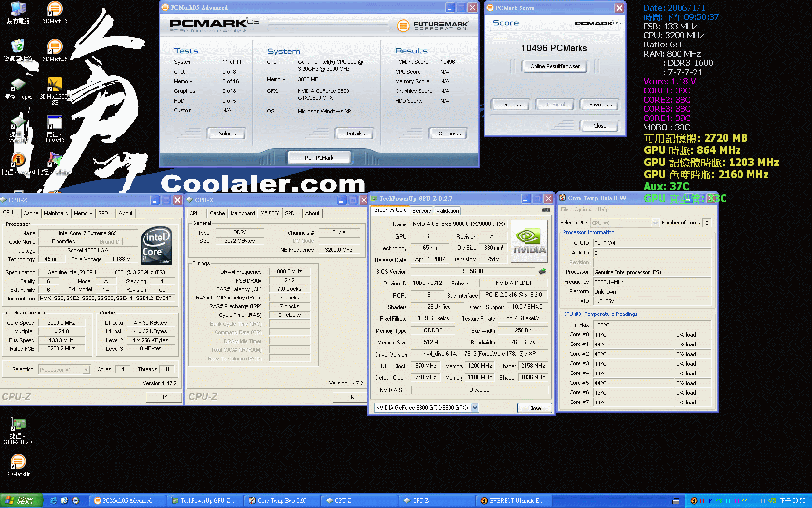Viewport: 812px width, 508px height.
Task: Open the SPD tab in the left CPU-Z window
Action: pyautogui.click(x=103, y=213)
